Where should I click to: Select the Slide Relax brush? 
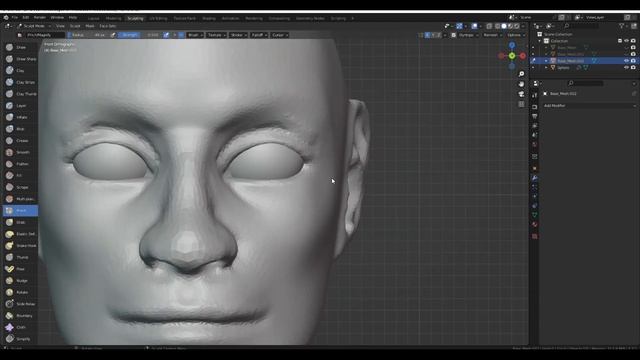20,304
